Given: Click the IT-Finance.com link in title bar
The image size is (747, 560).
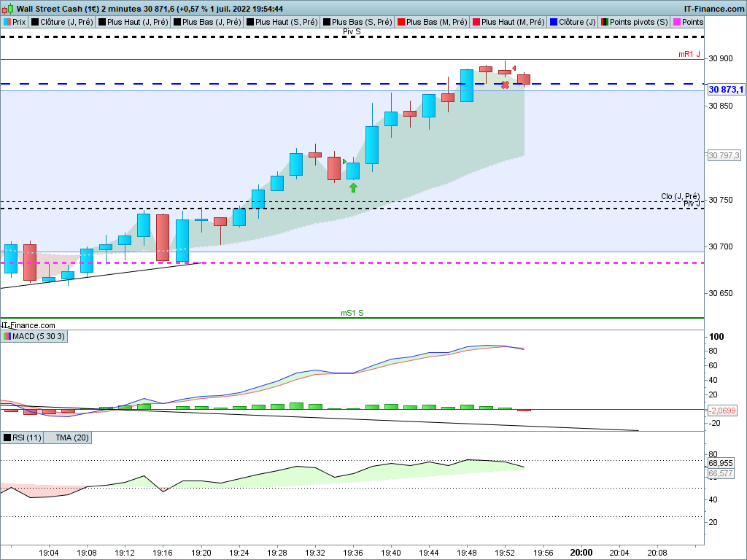Looking at the screenshot, I should [x=713, y=9].
